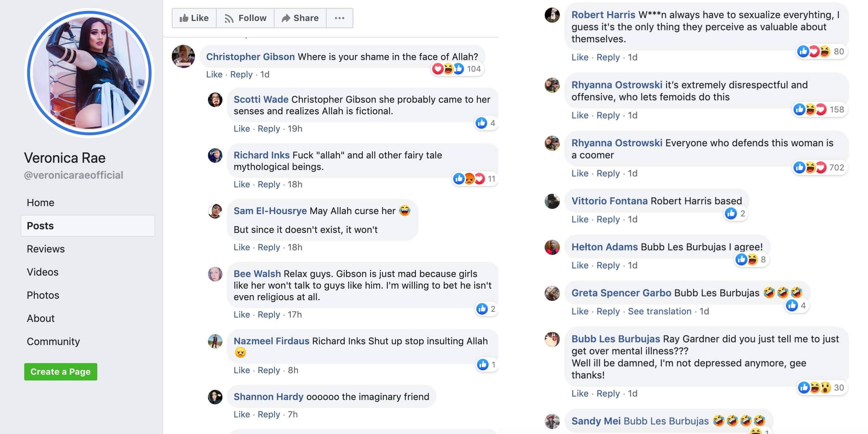Select the Posts tab in sidebar
The image size is (868, 434).
[88, 226]
